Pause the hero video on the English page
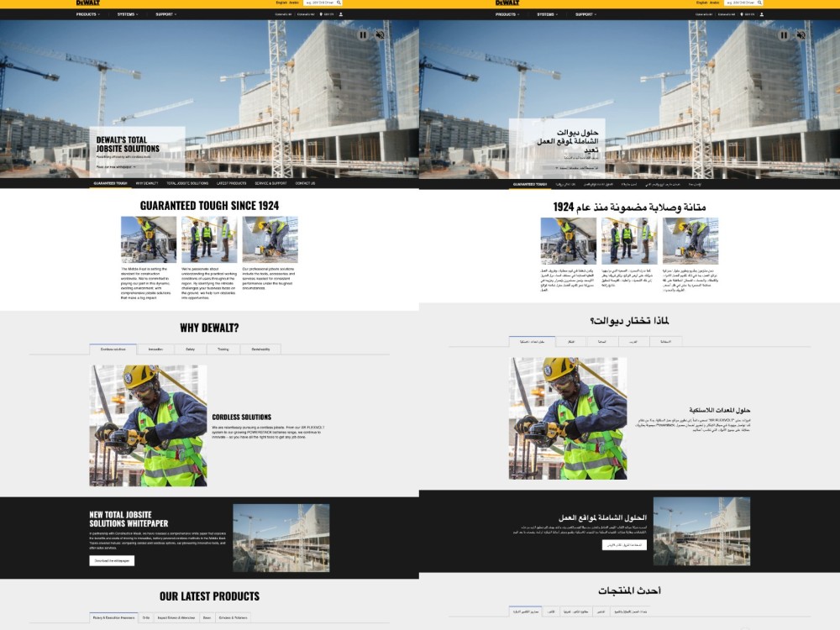Screen dimensions: 840x630 pyautogui.click(x=363, y=34)
